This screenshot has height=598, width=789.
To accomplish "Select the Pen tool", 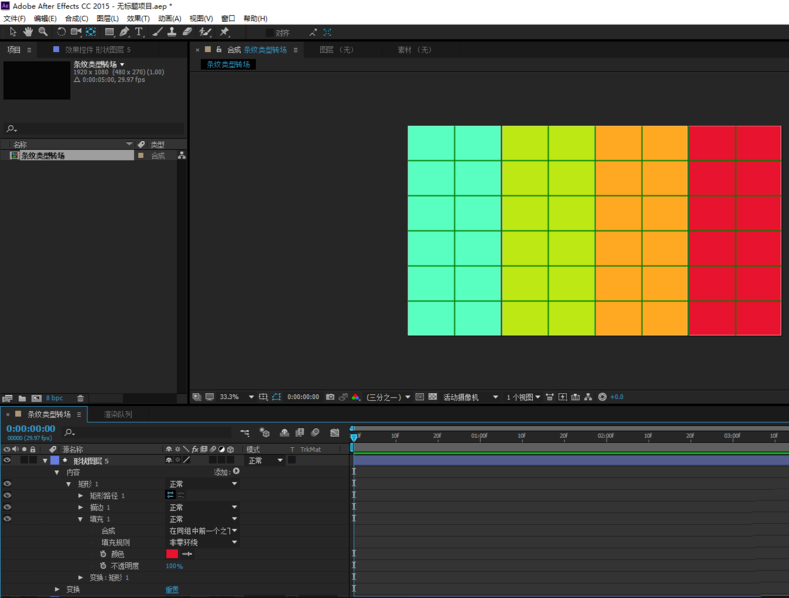I will [124, 32].
